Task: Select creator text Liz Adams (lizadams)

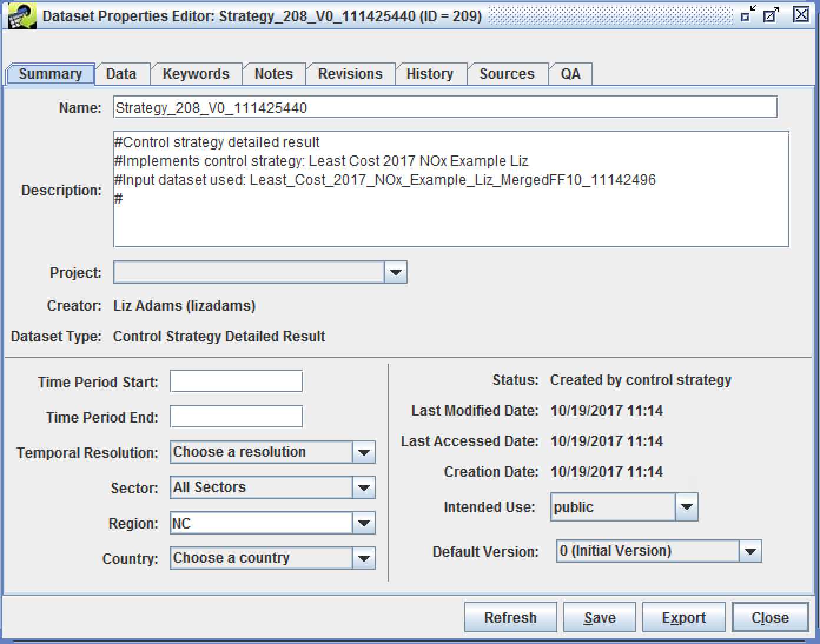Action: [x=184, y=306]
